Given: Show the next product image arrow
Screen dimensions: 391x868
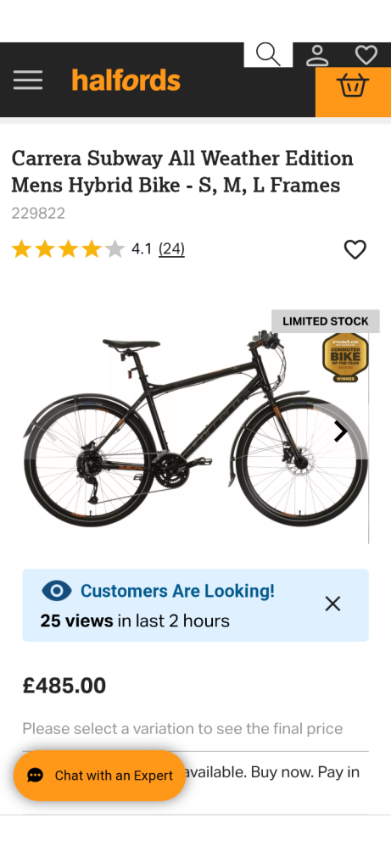Looking at the screenshot, I should click(x=341, y=431).
